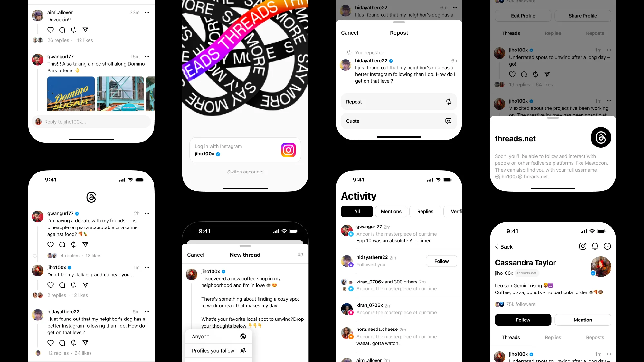Select the Mentions filter tab in Activity
This screenshot has width=644, height=362.
coord(391,211)
